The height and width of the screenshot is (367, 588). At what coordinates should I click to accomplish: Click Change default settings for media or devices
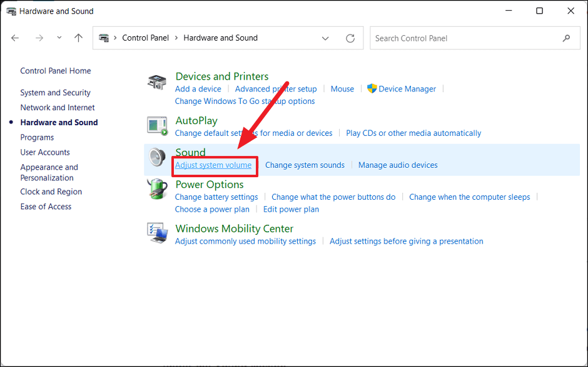(253, 133)
